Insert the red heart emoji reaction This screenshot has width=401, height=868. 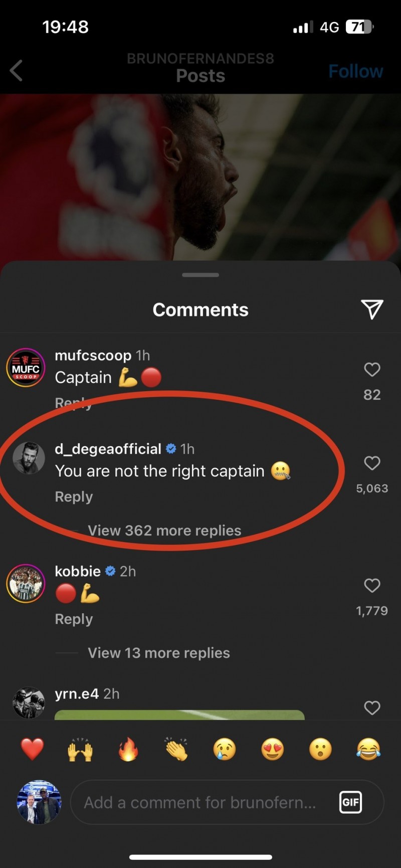(x=32, y=750)
